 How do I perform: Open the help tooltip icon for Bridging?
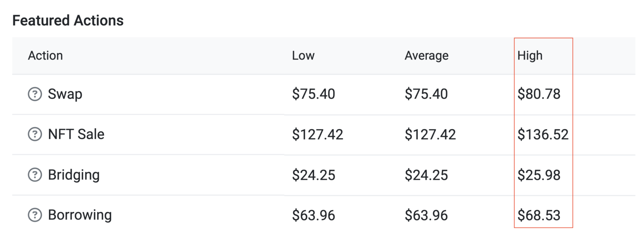(x=35, y=175)
